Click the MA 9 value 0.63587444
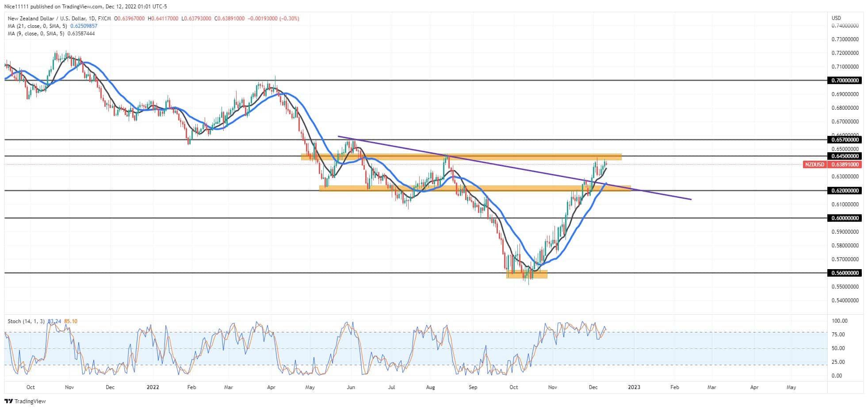The width and height of the screenshot is (868, 409). (81, 34)
